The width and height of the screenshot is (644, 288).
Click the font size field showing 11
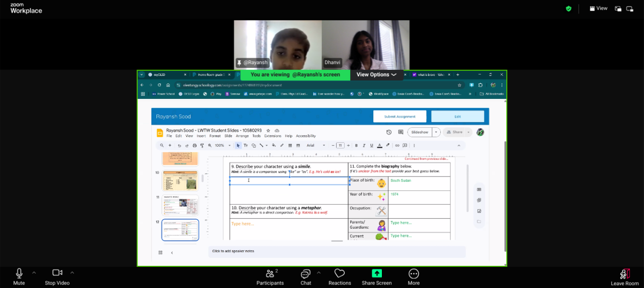pos(340,145)
